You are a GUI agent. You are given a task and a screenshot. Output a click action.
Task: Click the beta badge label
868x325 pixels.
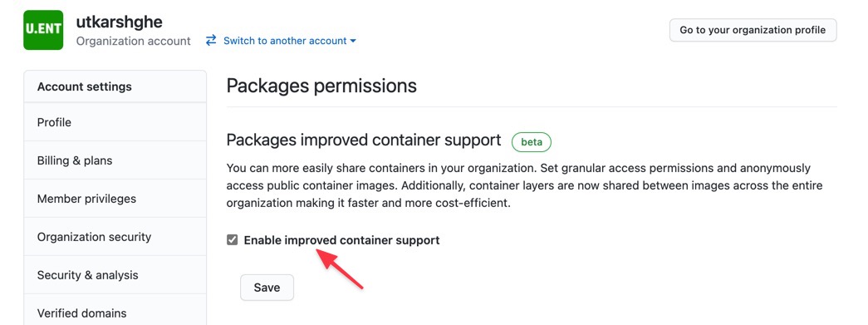pyautogui.click(x=532, y=142)
